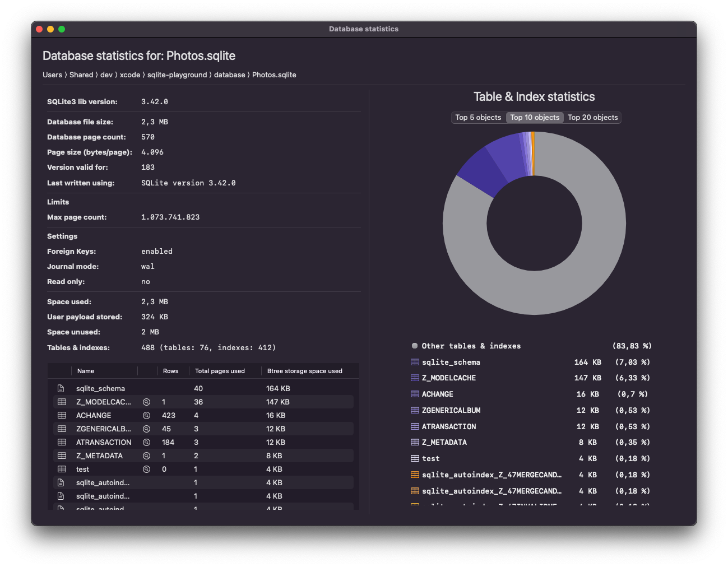This screenshot has width=728, height=567.
Task: Click Shared in the path breadcrumb
Action: [81, 75]
